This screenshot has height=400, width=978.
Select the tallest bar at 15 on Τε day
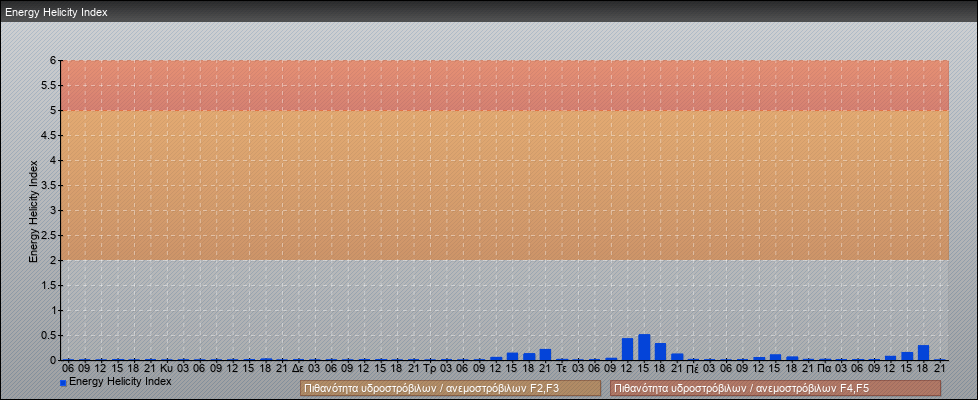click(x=644, y=348)
